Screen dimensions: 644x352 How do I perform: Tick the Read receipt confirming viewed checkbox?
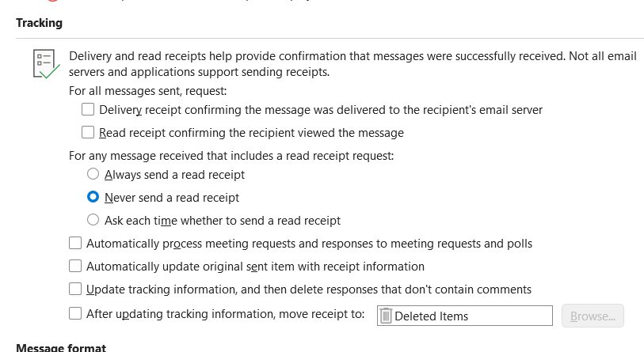(x=88, y=133)
